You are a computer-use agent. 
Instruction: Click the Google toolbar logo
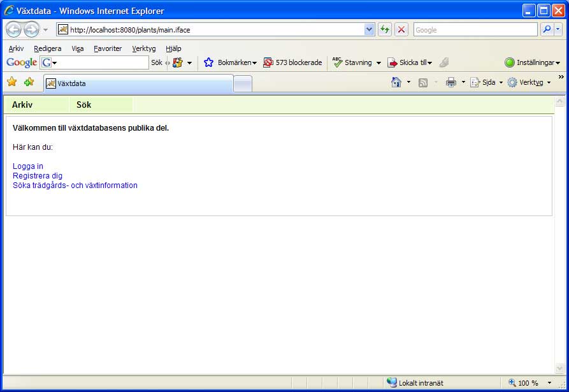point(22,62)
